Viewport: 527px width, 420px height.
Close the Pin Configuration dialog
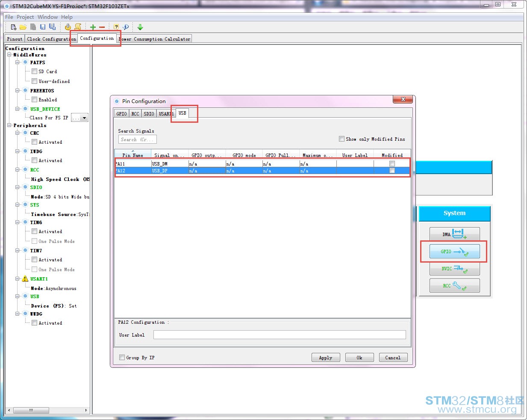point(403,99)
